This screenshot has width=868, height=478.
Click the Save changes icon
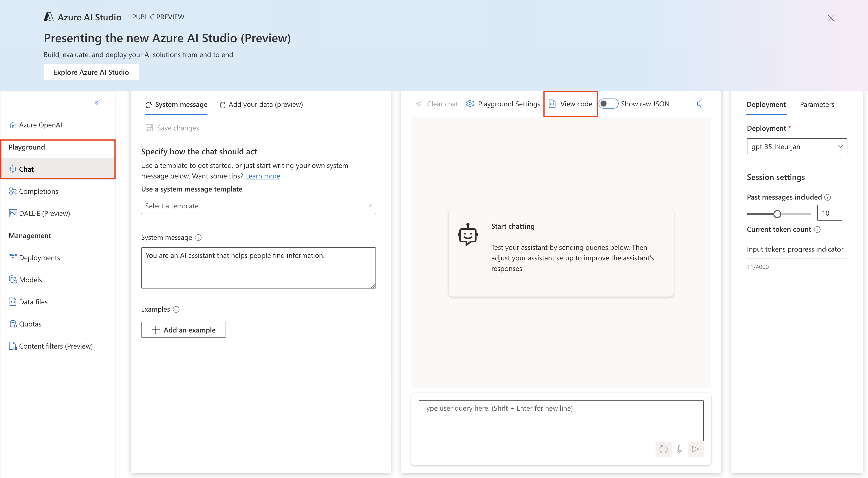click(150, 128)
